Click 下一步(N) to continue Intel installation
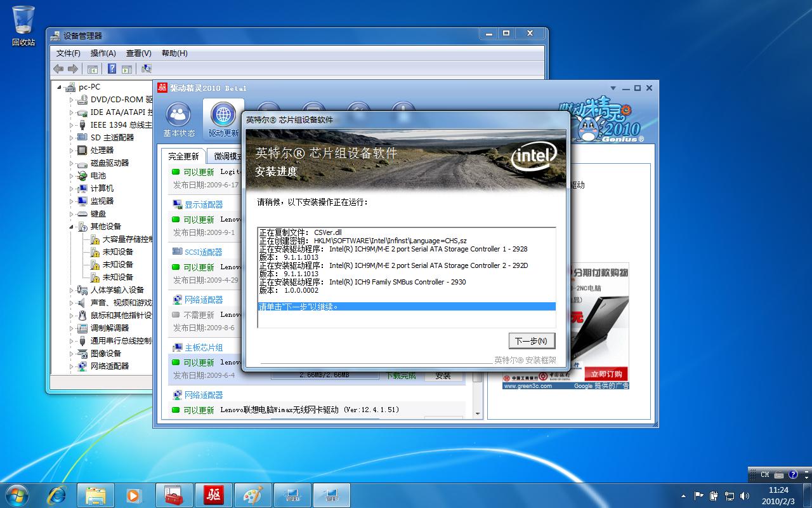The width and height of the screenshot is (812, 508). point(532,341)
